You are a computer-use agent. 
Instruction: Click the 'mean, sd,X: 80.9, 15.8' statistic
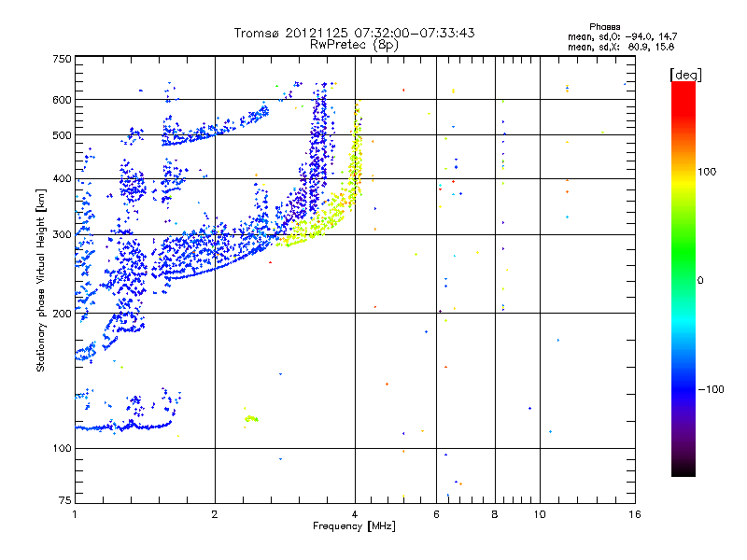pyautogui.click(x=621, y=47)
